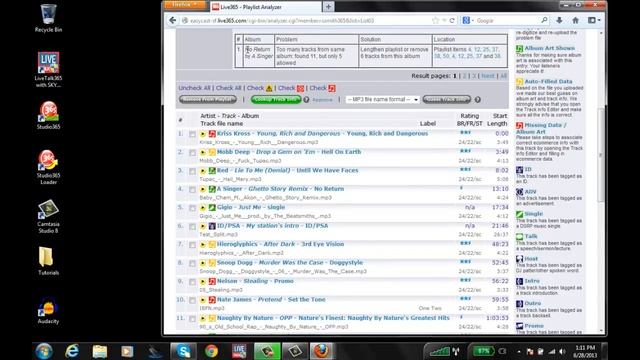Click the Remove from Playlist button
The width and height of the screenshot is (640, 360).
(x=208, y=100)
